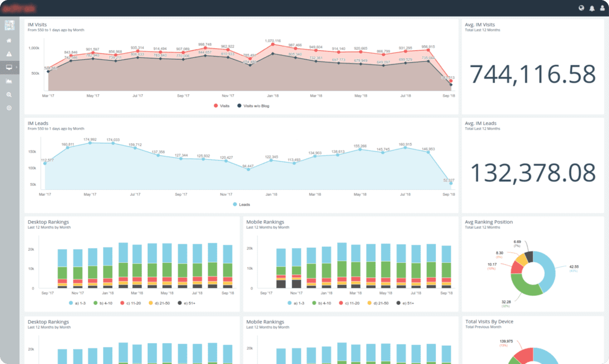Toggle b) 4-10 in Mobile Rankings legend
Screen dimensions: 609x364
(x=322, y=303)
